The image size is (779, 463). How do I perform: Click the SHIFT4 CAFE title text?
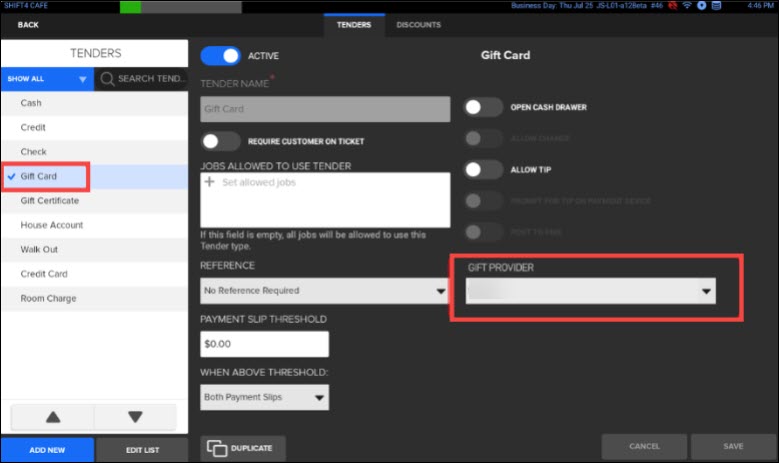coord(26,5)
